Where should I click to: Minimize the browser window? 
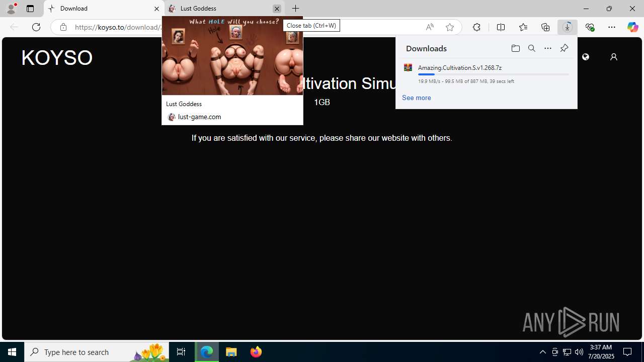pyautogui.click(x=586, y=9)
